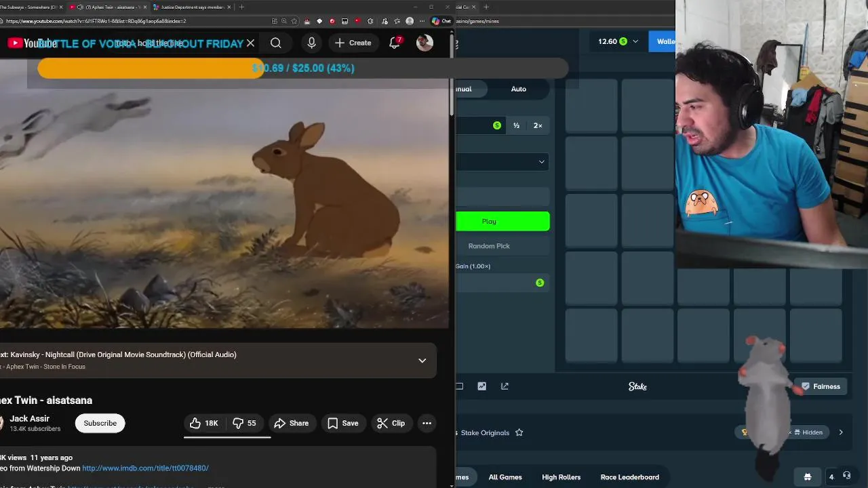Open browser profile icon in toolbar
Image resolution: width=868 pixels, height=488 pixels.
click(x=410, y=21)
